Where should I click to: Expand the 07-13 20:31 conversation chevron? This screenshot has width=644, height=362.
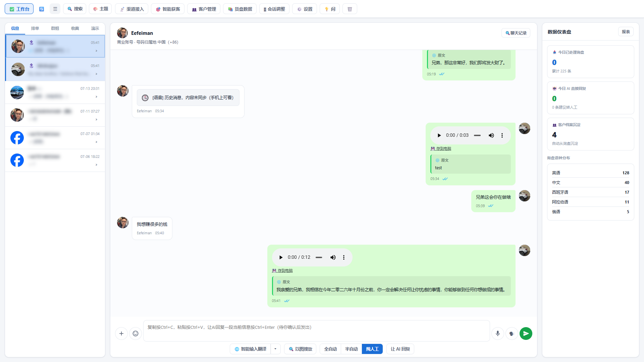(96, 97)
